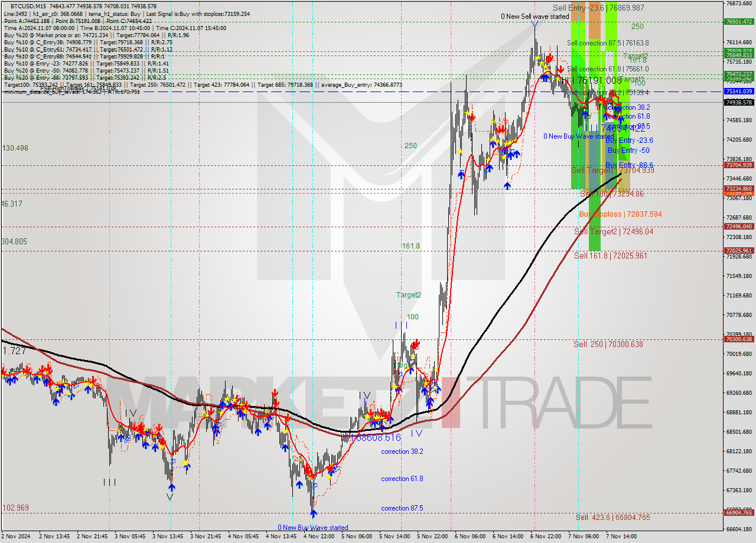Click the '1.727' value on the left edge

(x=14, y=351)
